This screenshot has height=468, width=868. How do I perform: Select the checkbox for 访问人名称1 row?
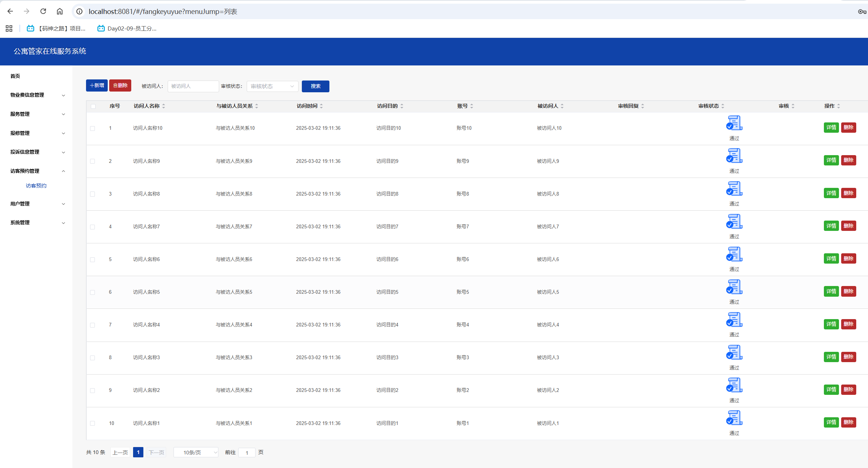[93, 424]
